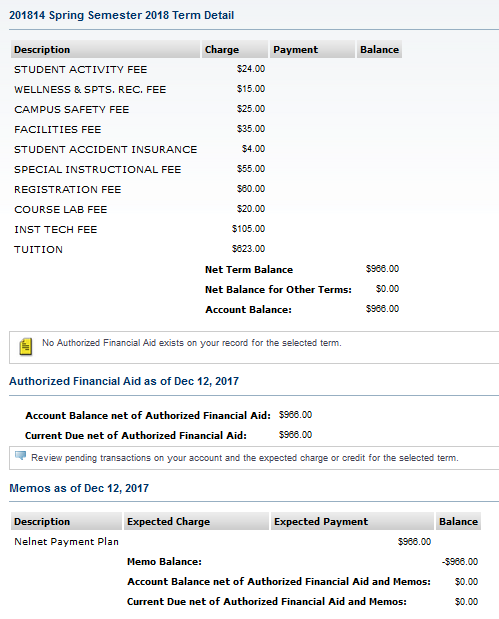Screen dimensions: 499x619
Task: Click the Spring Semester 2018 Term Detail heading
Action: click(122, 15)
